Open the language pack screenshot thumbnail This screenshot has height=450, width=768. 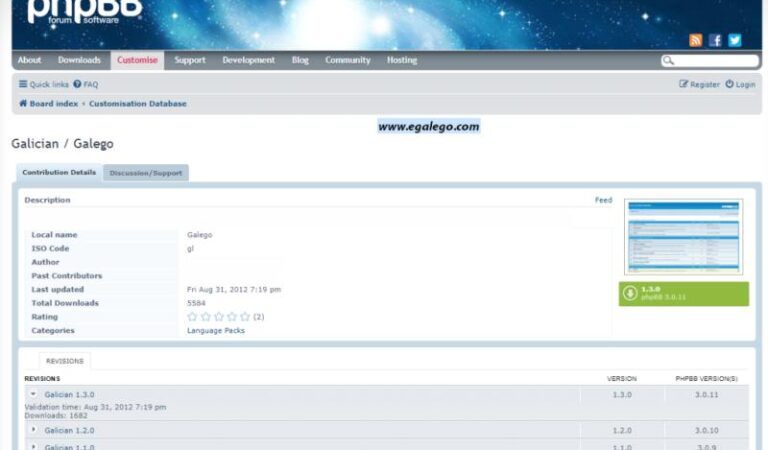pyautogui.click(x=683, y=237)
